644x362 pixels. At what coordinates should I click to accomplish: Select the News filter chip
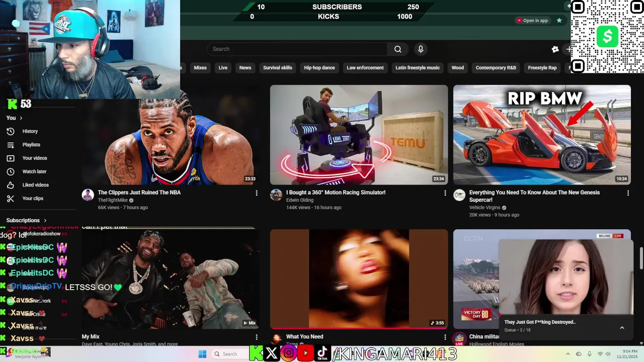click(x=245, y=68)
